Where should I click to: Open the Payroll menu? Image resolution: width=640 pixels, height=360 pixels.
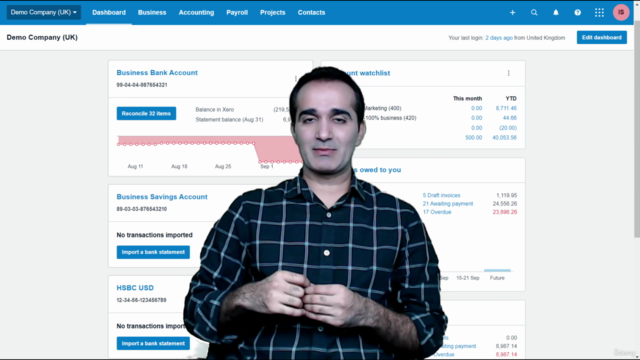tap(237, 13)
